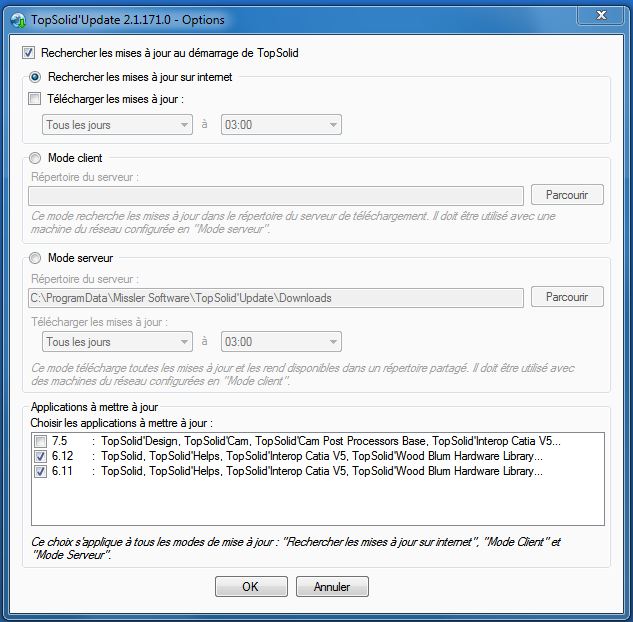Click Parcourir button in Mode serveur
The height and width of the screenshot is (622, 633).
click(567, 297)
